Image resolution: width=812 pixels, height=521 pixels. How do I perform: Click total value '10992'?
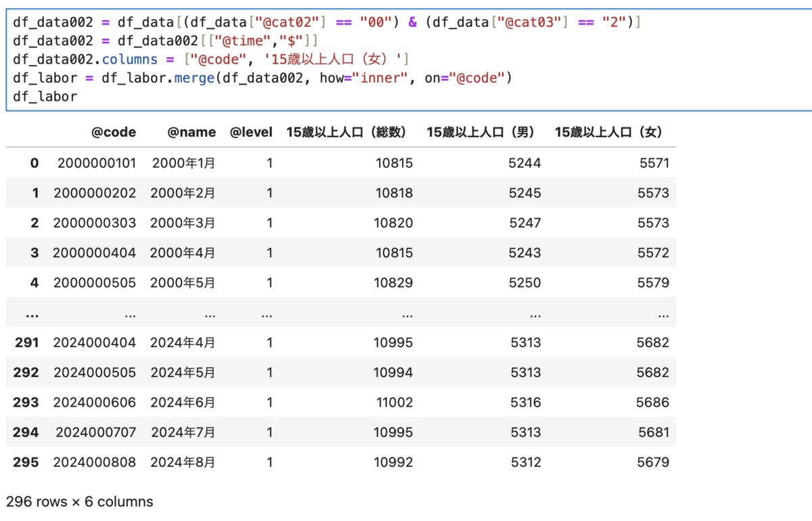tap(393, 462)
